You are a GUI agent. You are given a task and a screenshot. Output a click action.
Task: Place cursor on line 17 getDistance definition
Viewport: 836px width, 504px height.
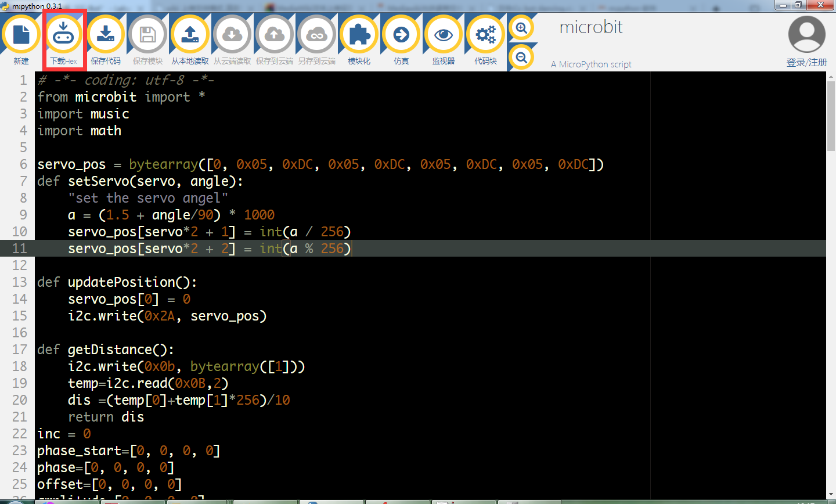106,350
